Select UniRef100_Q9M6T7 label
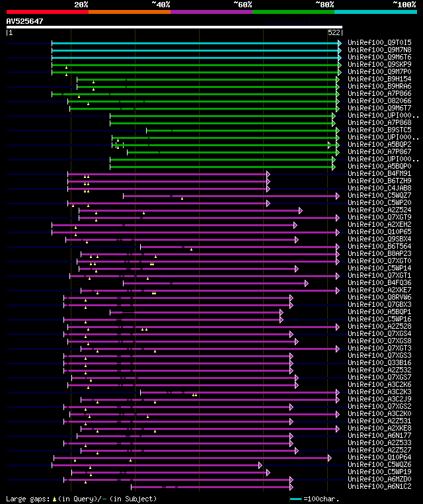Image resolution: width=423 pixels, height=504 pixels. (x=379, y=108)
